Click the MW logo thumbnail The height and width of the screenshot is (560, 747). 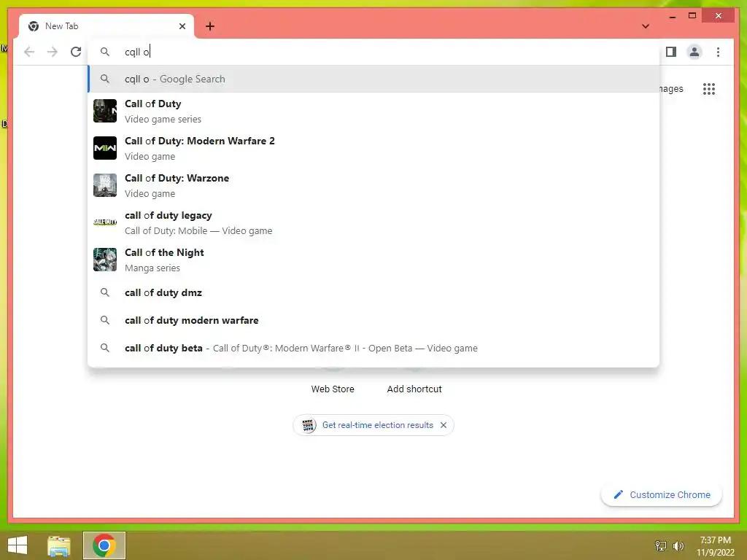pos(105,148)
